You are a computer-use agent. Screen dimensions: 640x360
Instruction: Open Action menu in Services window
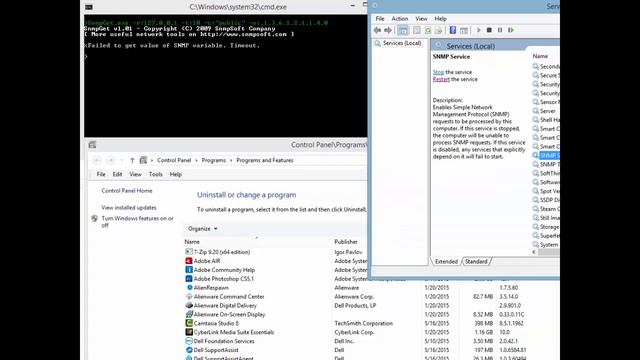[400, 19]
